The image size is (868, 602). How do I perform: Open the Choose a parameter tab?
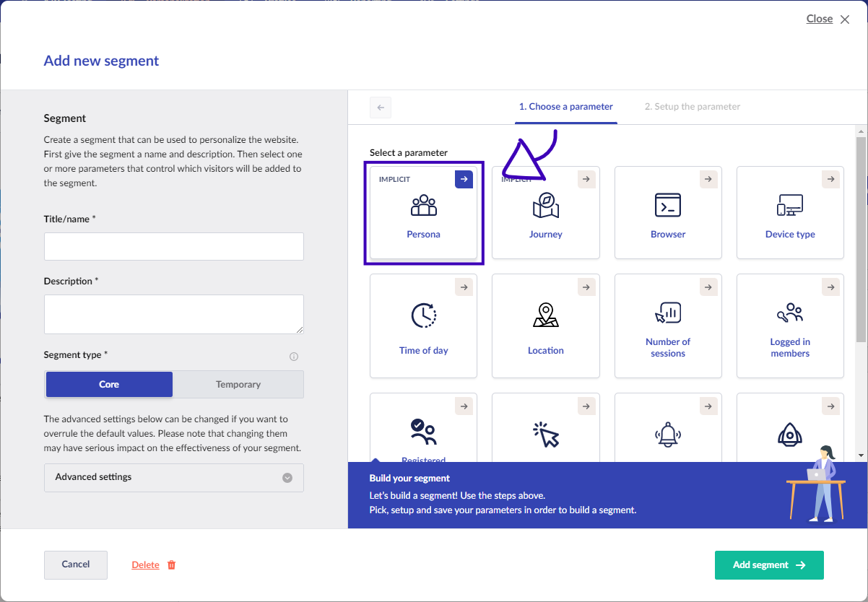[565, 107]
